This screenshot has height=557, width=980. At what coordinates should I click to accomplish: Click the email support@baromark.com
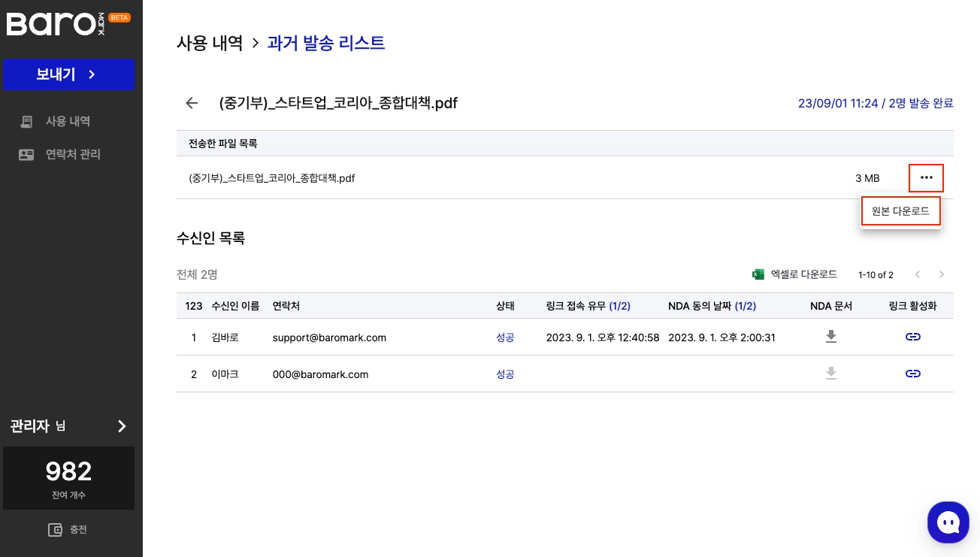coord(329,338)
